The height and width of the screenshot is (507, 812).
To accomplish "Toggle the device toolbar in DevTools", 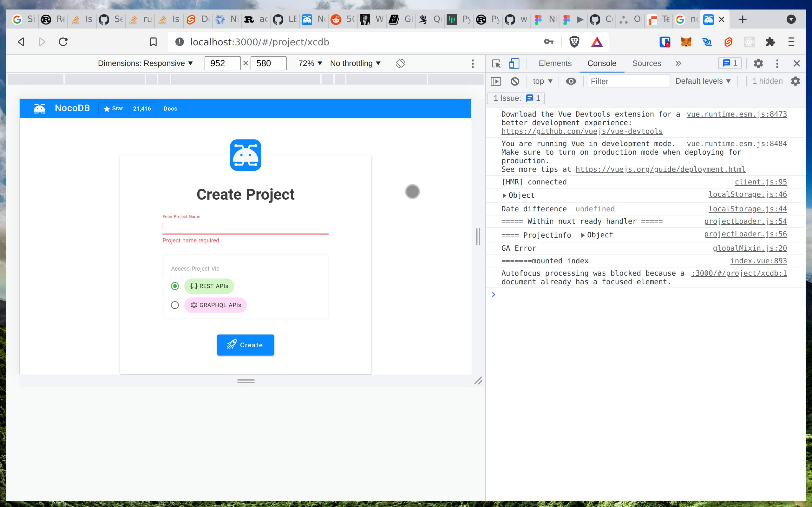I will click(514, 63).
